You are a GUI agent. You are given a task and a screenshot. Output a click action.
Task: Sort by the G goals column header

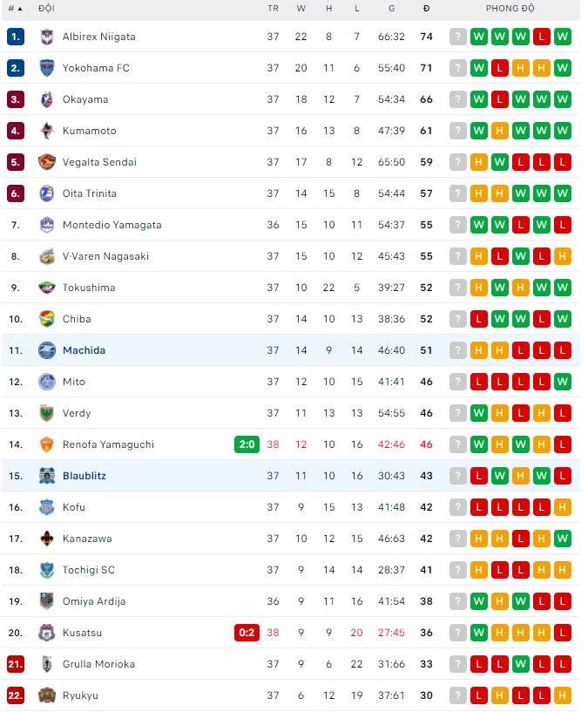(x=391, y=9)
